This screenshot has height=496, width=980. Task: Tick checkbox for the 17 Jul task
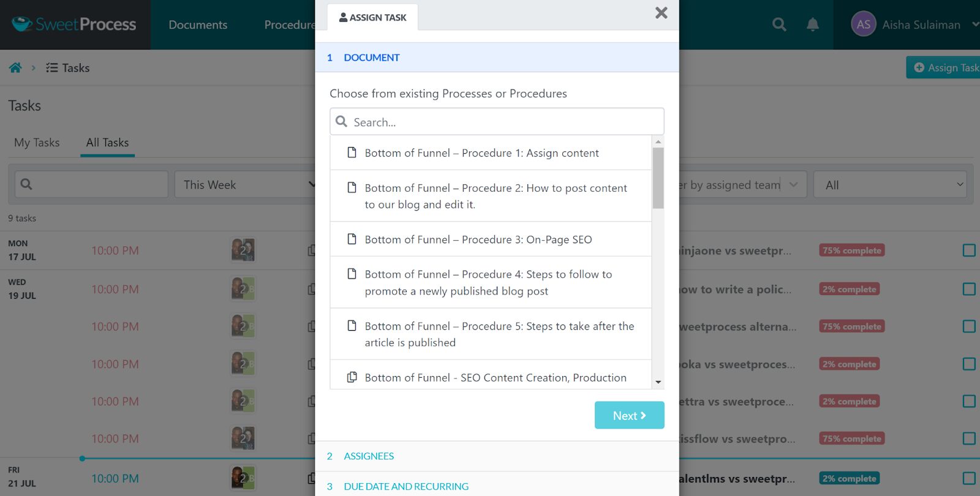click(x=968, y=250)
